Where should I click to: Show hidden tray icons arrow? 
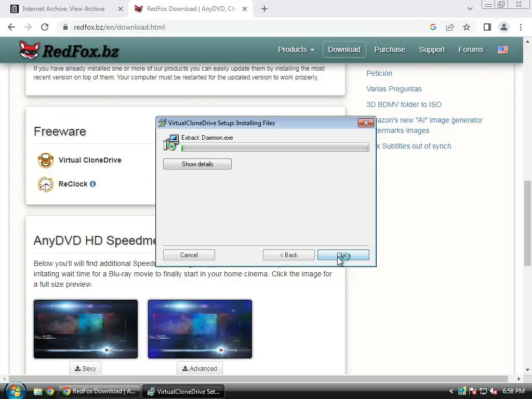(451, 392)
